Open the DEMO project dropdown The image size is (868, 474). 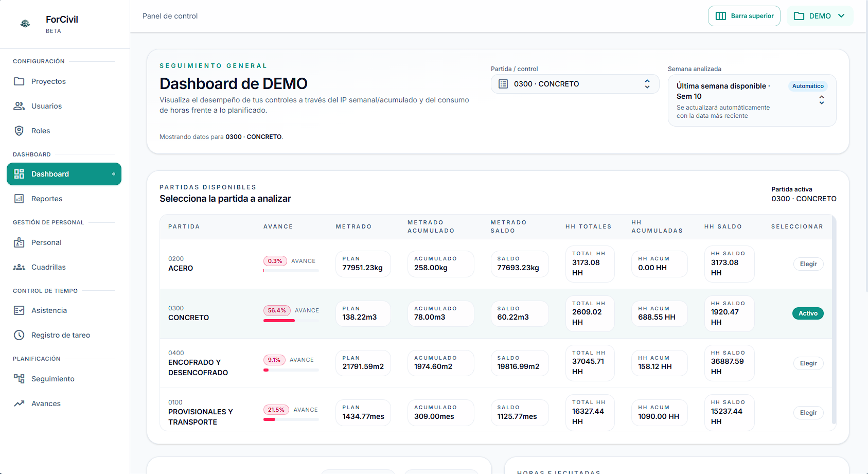pos(820,16)
